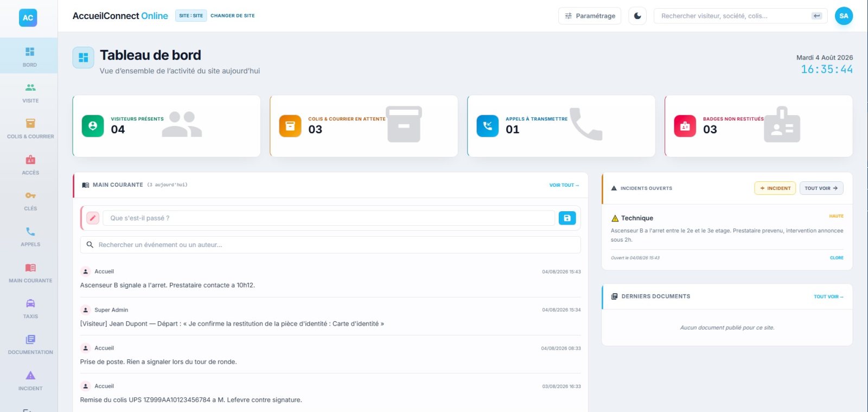Toggle dark mode with moon icon

pos(637,16)
